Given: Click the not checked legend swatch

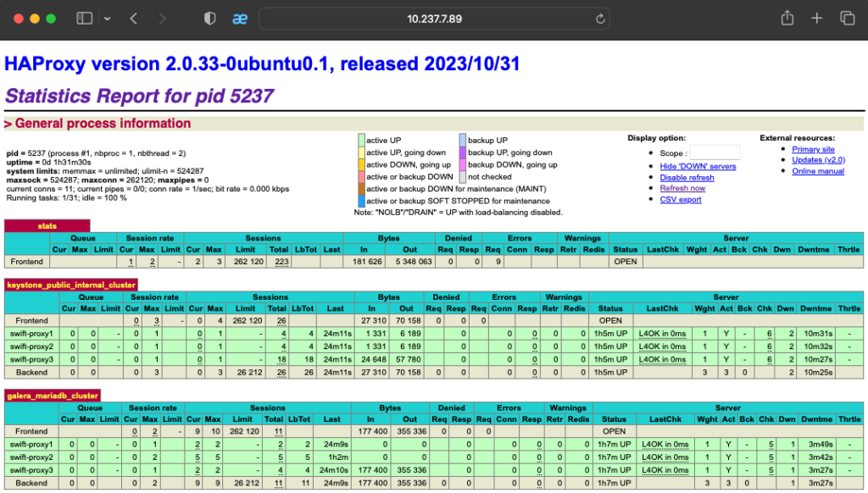Looking at the screenshot, I should coord(463,177).
